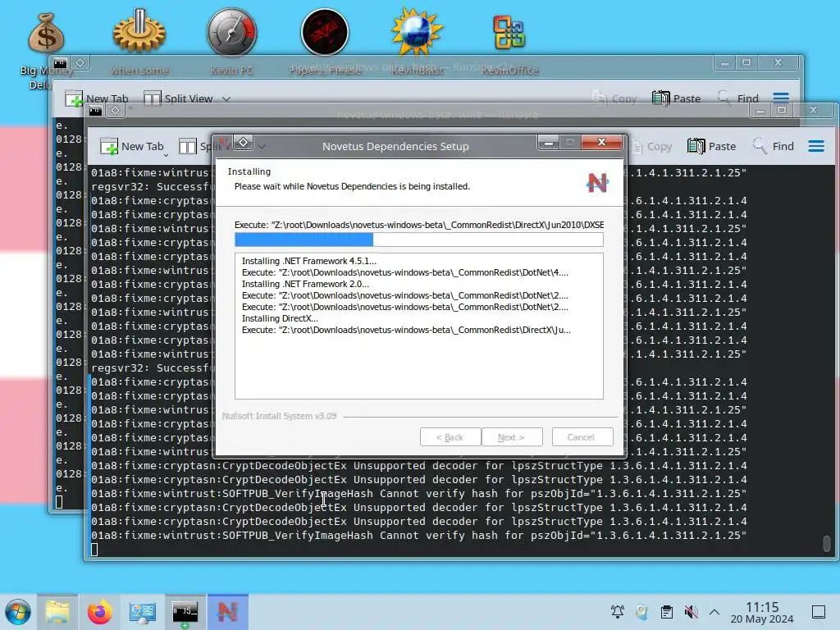Expand Split View dropdown in back Konsole
The width and height of the screenshot is (840, 630).
pyautogui.click(x=226, y=99)
